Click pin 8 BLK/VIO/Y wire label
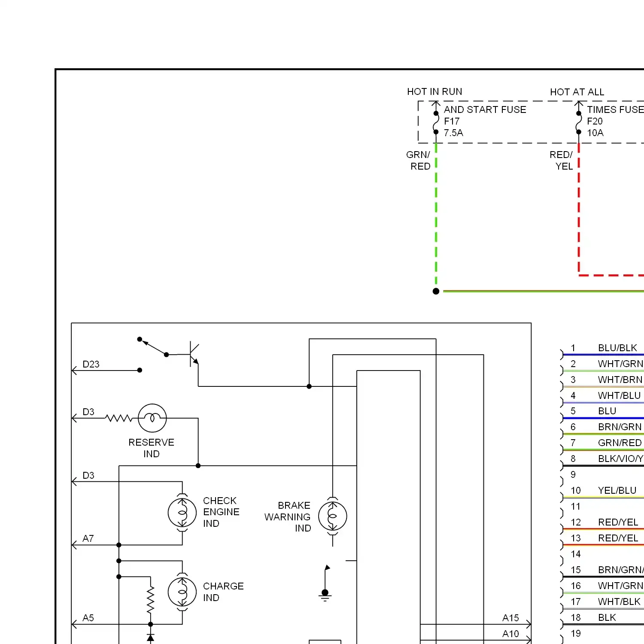The image size is (644, 644). (620, 459)
